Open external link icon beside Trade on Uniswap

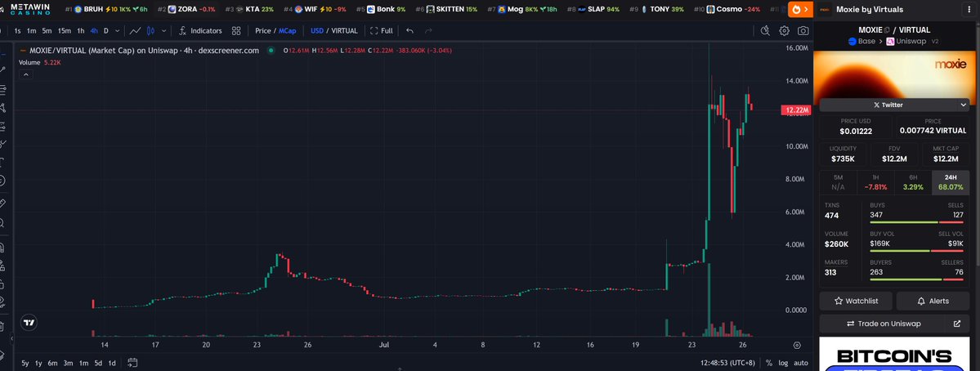[957, 324]
